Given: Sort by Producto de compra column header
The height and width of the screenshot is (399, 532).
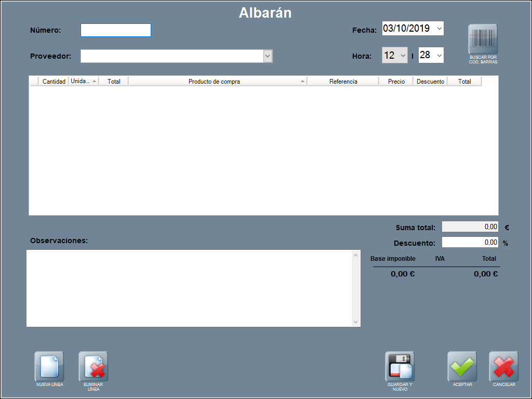Looking at the screenshot, I should coord(214,82).
